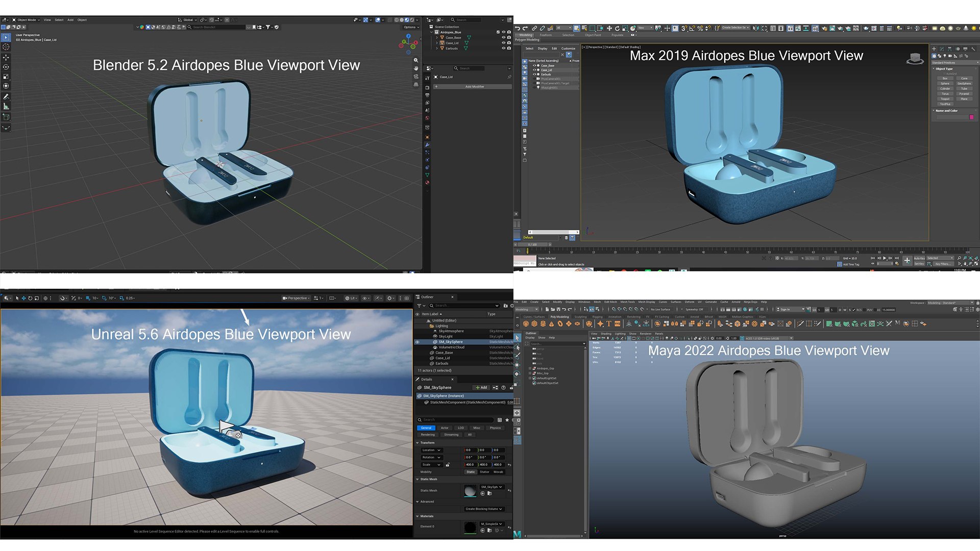Click Blender Add Modifier button
Screen dimensions: 980x551
(x=473, y=87)
